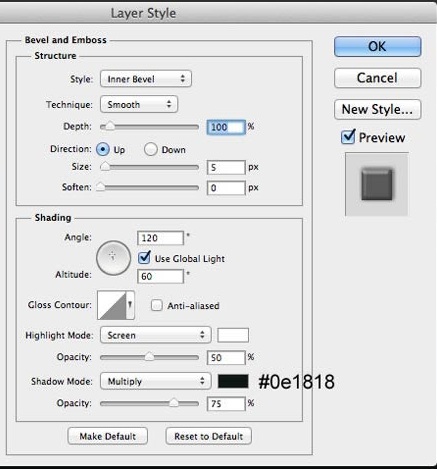Click the Shadow Opacity value field
Viewport: 437px width, 469px height.
click(x=226, y=404)
